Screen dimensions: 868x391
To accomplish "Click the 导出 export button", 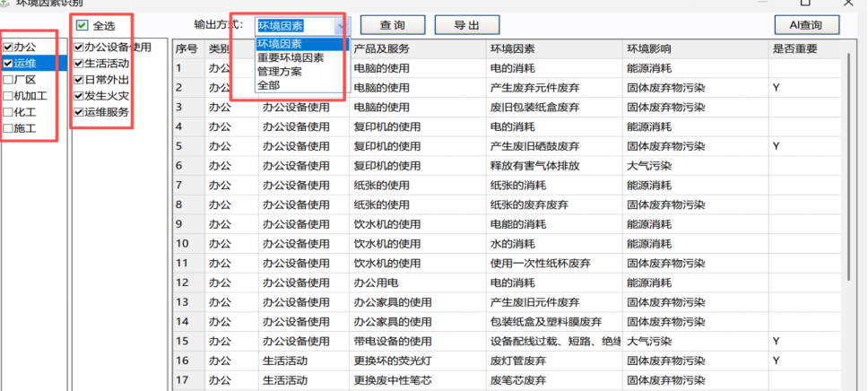I will [x=467, y=25].
